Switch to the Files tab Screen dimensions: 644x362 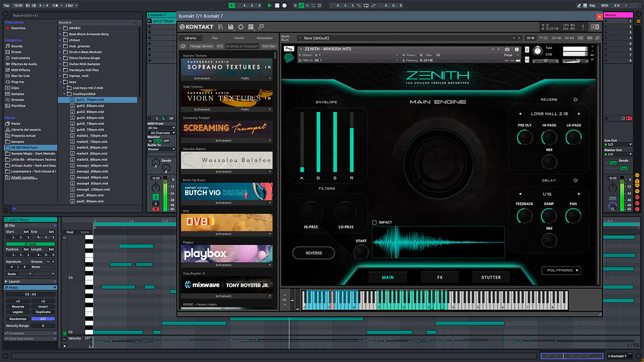point(215,38)
